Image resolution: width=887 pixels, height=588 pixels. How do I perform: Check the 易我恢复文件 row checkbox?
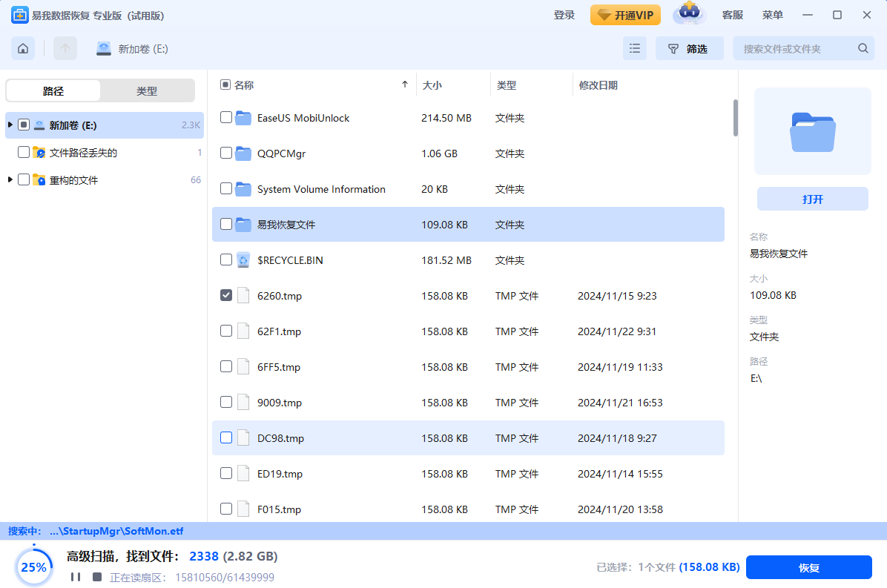point(225,224)
